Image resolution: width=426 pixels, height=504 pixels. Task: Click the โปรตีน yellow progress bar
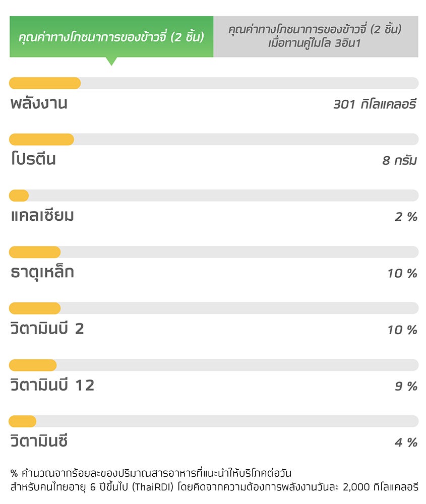coord(41,140)
